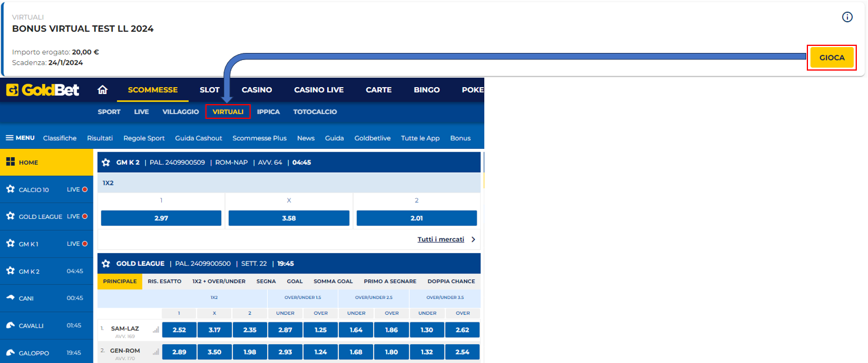This screenshot has width=868, height=363.
Task: Open Tutte le App link
Action: pyautogui.click(x=420, y=138)
